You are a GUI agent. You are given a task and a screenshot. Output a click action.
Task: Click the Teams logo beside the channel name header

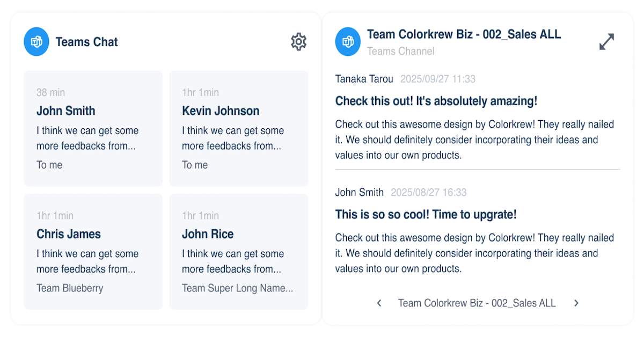pyautogui.click(x=348, y=42)
